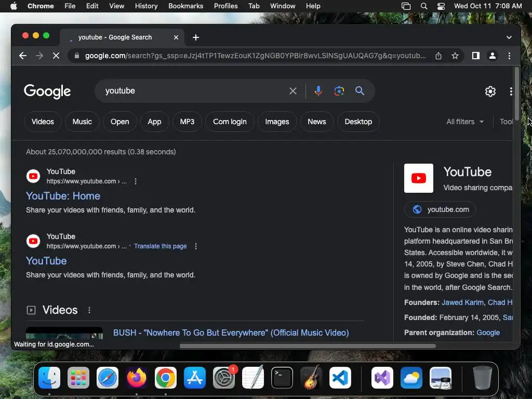Select the Com login filter chip

coord(230,122)
